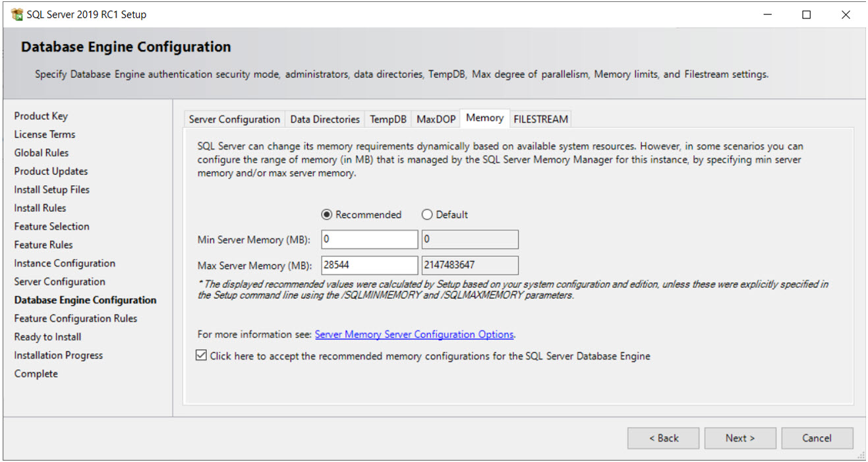The height and width of the screenshot is (462, 868).
Task: Select the Memory tab
Action: tap(484, 118)
